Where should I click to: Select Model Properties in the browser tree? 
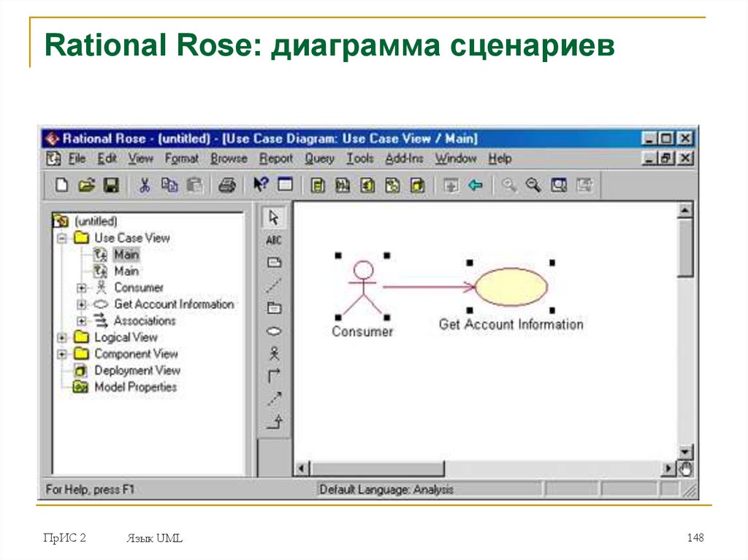click(x=135, y=387)
